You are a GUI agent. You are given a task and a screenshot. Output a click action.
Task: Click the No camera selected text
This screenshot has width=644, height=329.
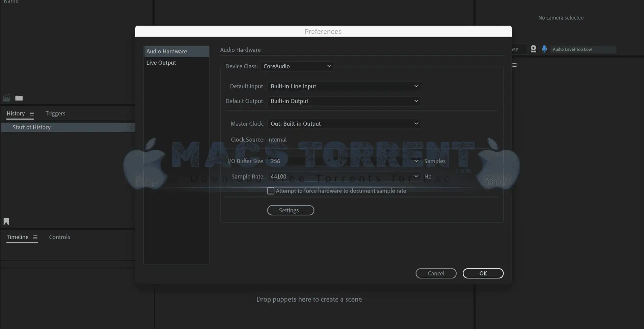[561, 18]
